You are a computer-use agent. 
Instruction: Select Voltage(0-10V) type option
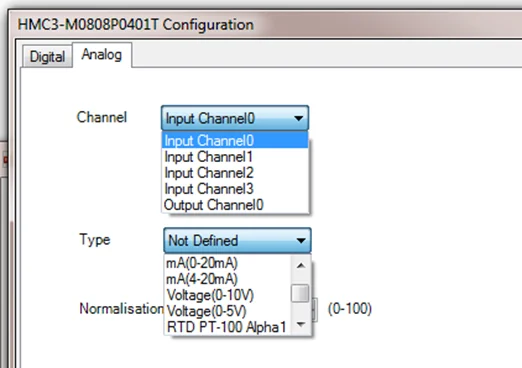(x=228, y=295)
